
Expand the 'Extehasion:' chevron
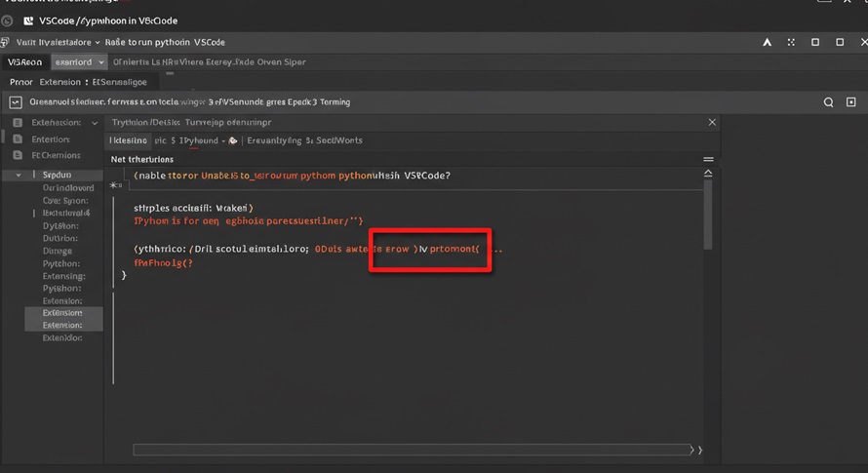[x=95, y=123]
